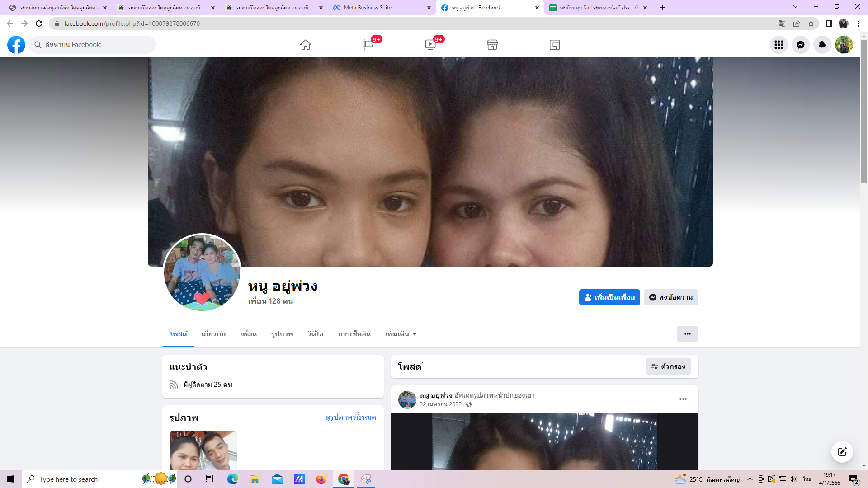
Task: Open the Messenger icon in header
Action: [800, 45]
